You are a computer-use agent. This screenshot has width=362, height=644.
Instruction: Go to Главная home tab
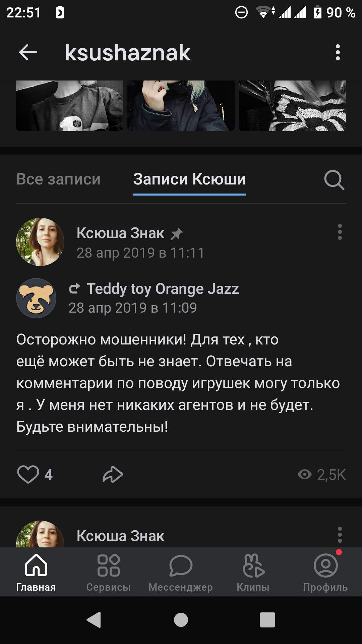(36, 572)
